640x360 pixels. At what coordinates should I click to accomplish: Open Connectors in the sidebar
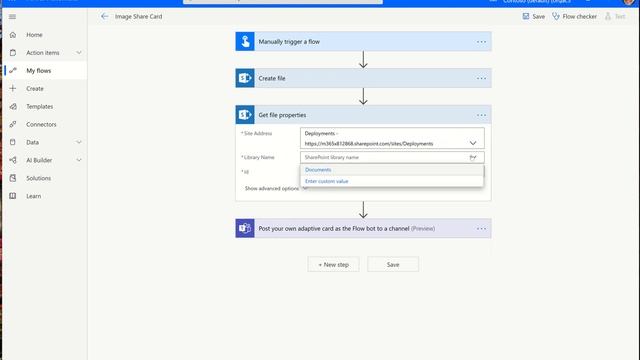pyautogui.click(x=41, y=124)
